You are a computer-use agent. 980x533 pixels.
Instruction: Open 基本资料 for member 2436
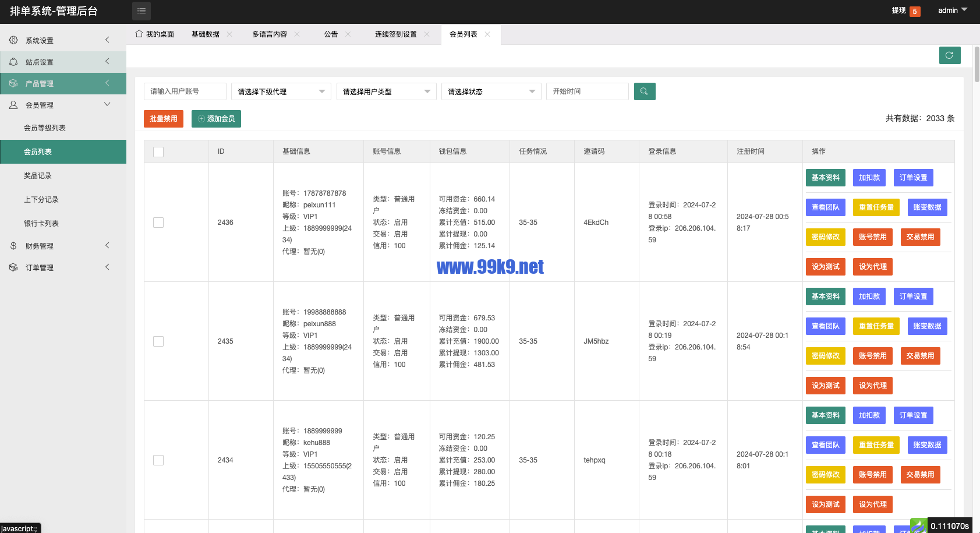point(826,178)
